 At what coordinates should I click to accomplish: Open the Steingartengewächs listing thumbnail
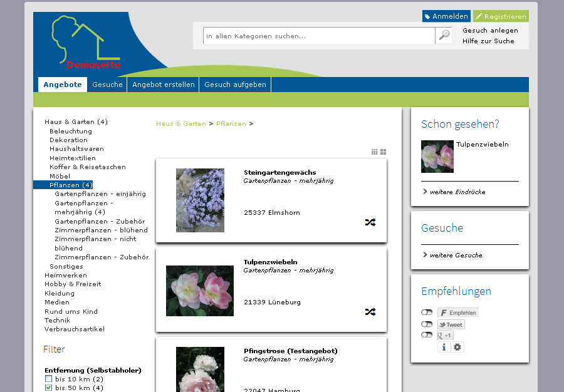pyautogui.click(x=200, y=200)
